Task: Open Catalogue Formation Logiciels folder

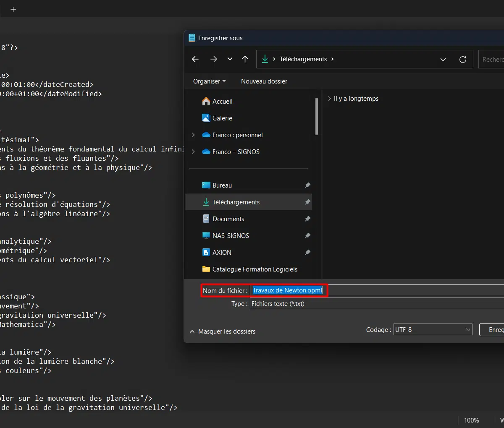Action: coord(255,269)
